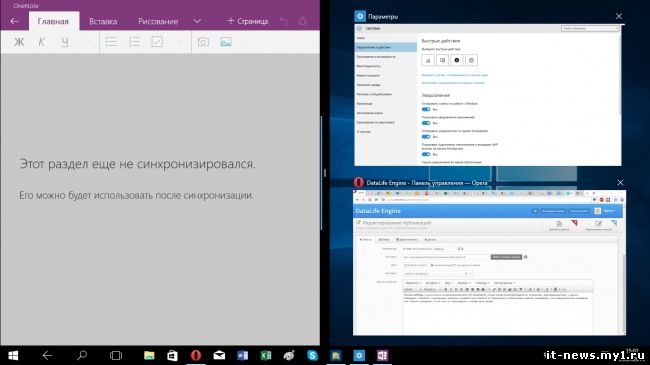The width and height of the screenshot is (650, 365).
Task: Open Opera from the taskbar
Action: pos(196,355)
